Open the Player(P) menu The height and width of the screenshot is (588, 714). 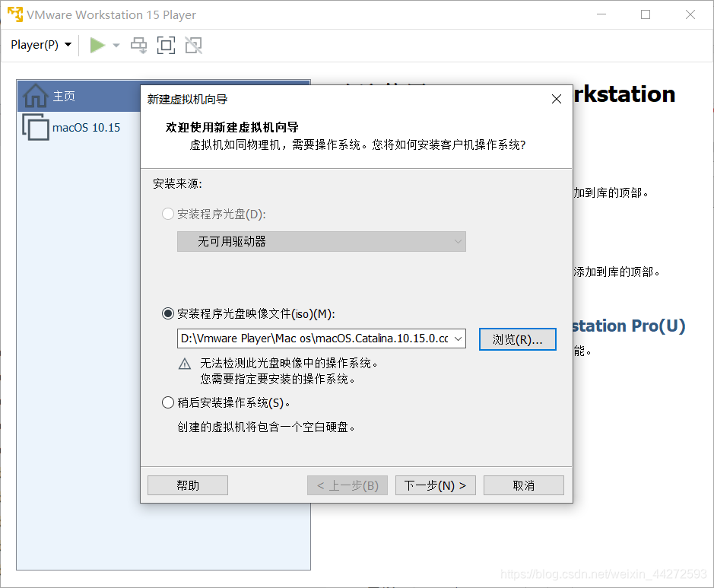click(x=41, y=45)
